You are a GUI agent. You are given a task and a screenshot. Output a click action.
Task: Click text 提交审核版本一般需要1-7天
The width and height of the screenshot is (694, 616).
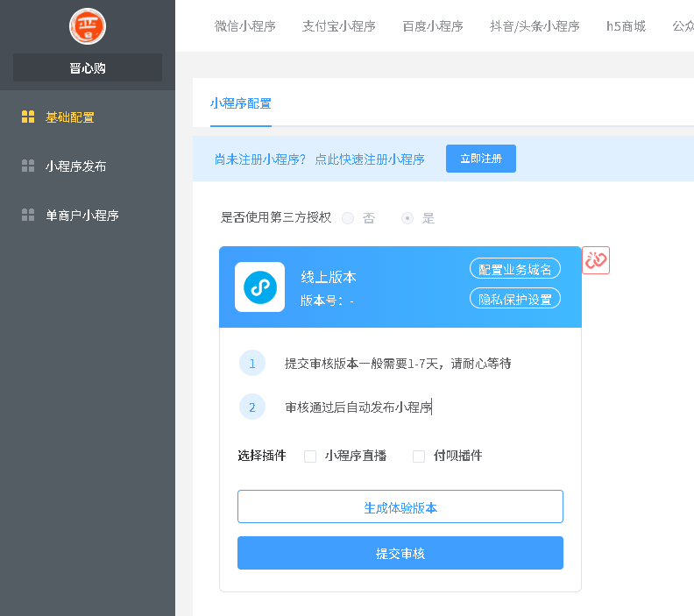tap(362, 364)
